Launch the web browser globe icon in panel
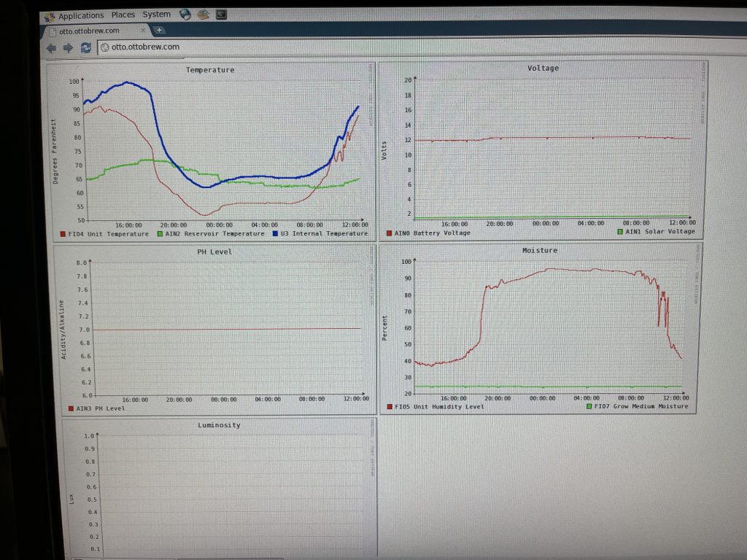 tap(185, 15)
